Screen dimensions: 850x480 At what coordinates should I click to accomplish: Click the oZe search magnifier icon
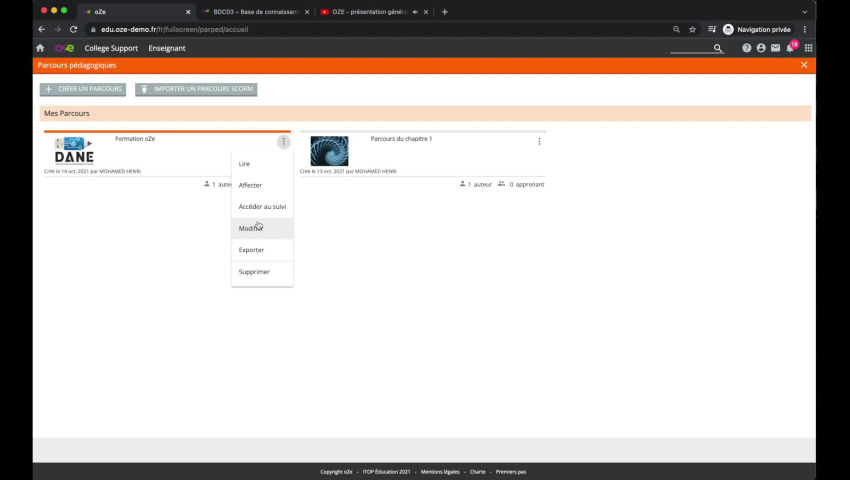718,48
